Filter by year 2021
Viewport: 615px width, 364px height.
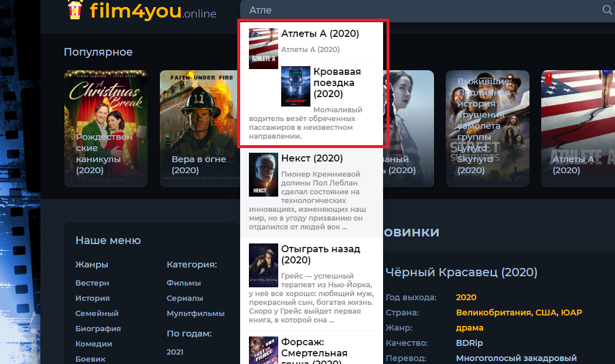[x=175, y=352]
